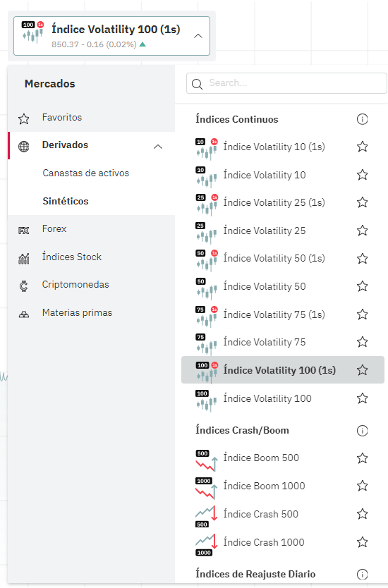388x588 pixels.
Task: Click the info icon beside Índices de Reajuste Diario
Action: click(x=362, y=574)
